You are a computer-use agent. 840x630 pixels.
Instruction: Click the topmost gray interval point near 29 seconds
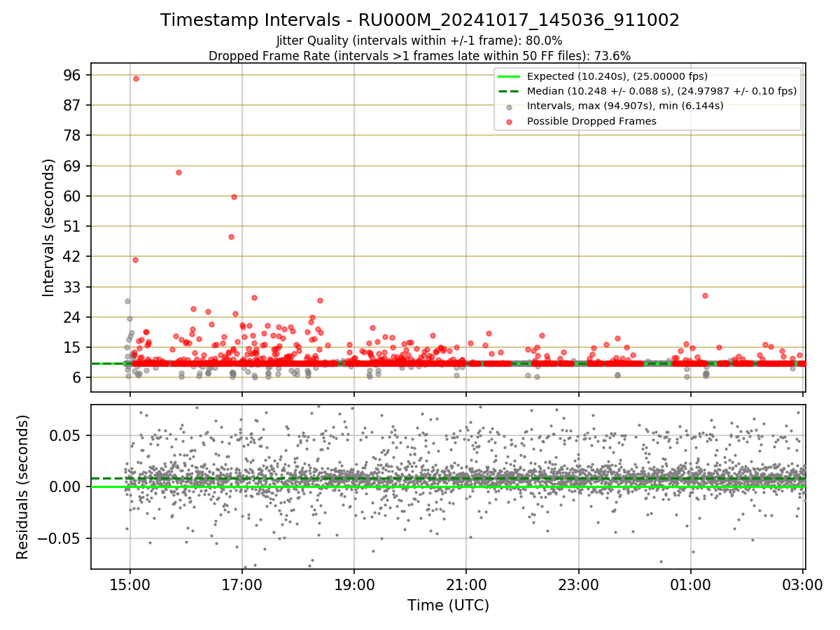[x=127, y=301]
